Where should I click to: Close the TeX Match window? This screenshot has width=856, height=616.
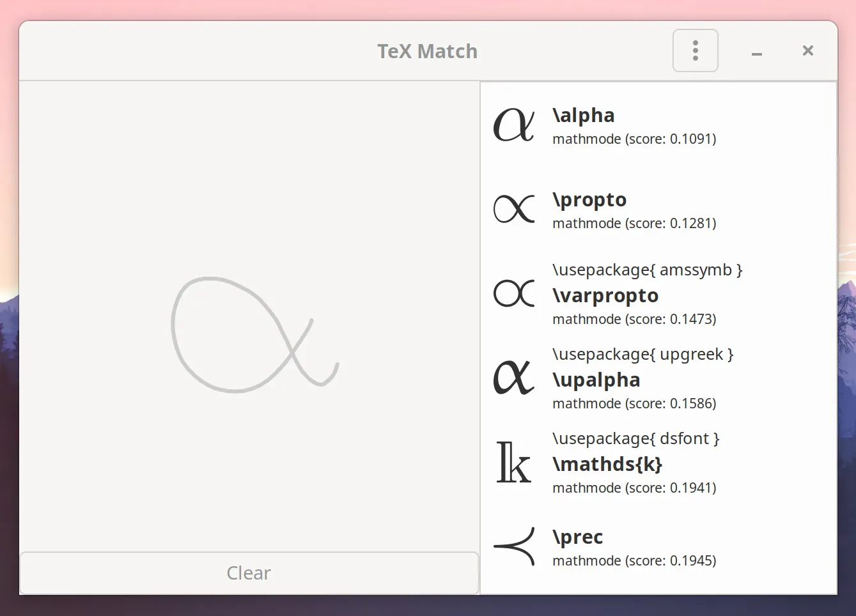808,50
